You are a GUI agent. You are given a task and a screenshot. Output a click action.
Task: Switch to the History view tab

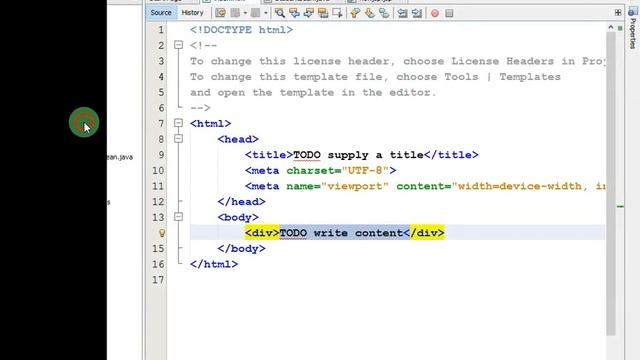click(192, 13)
